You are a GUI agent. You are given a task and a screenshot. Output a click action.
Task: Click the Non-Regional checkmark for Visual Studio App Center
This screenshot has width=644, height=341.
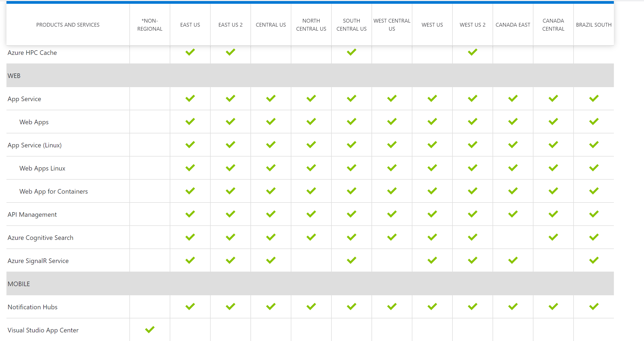[x=150, y=329]
